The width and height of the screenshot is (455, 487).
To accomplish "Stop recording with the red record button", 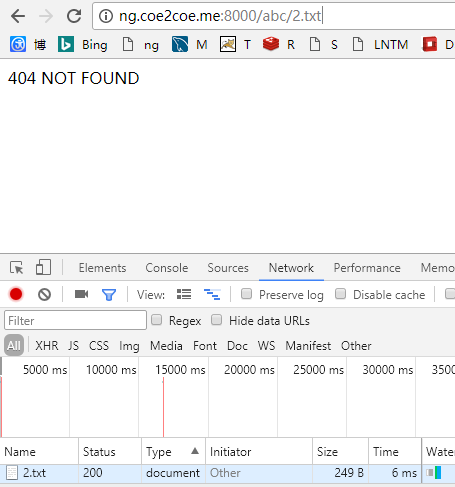I will click(16, 294).
